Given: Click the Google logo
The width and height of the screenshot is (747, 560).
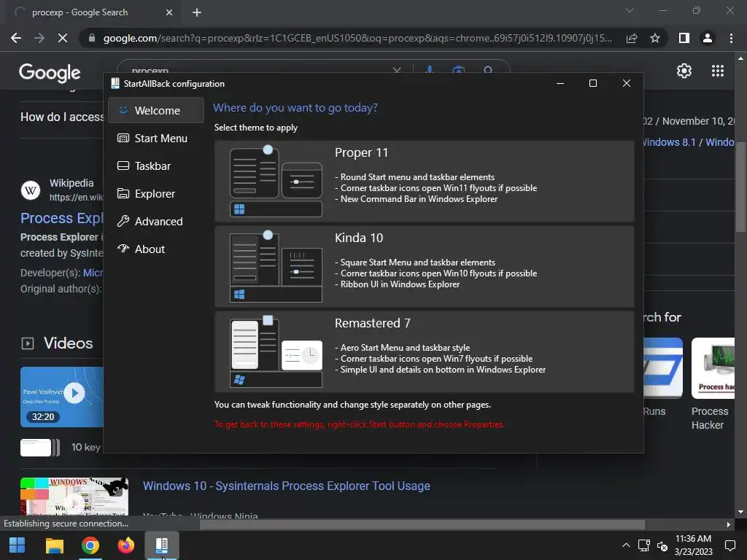Looking at the screenshot, I should click(x=50, y=73).
